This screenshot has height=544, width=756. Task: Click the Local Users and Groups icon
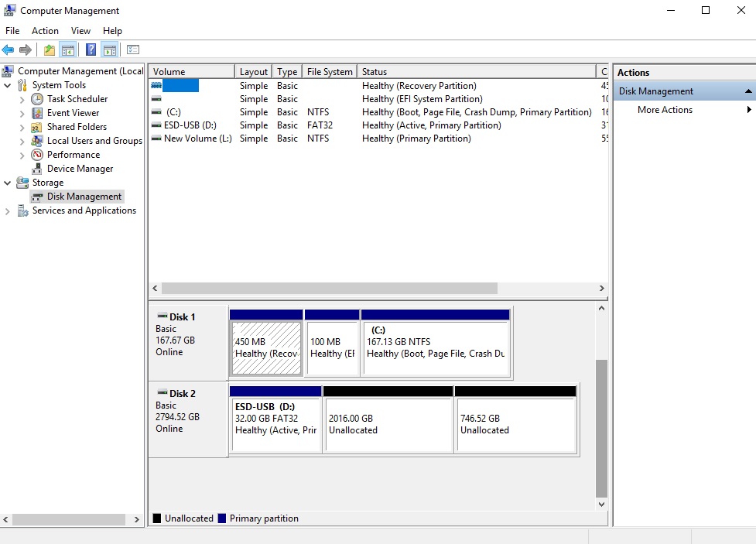tap(36, 141)
